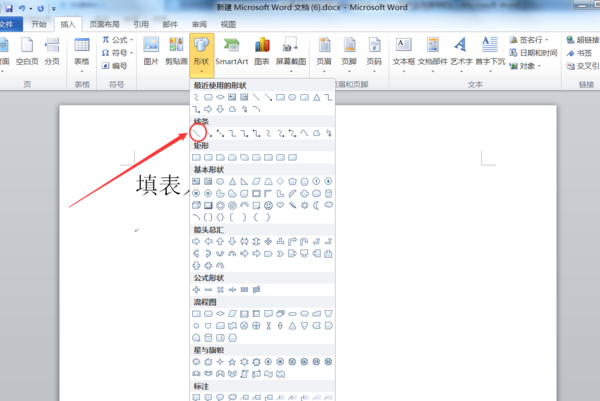
Task: Select the plus sign equation shape
Action: [x=196, y=290]
